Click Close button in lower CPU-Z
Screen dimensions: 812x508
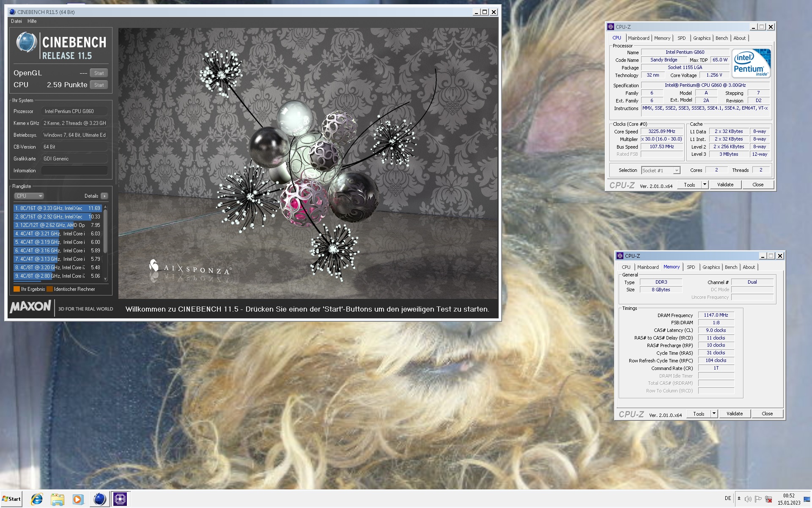[767, 414]
